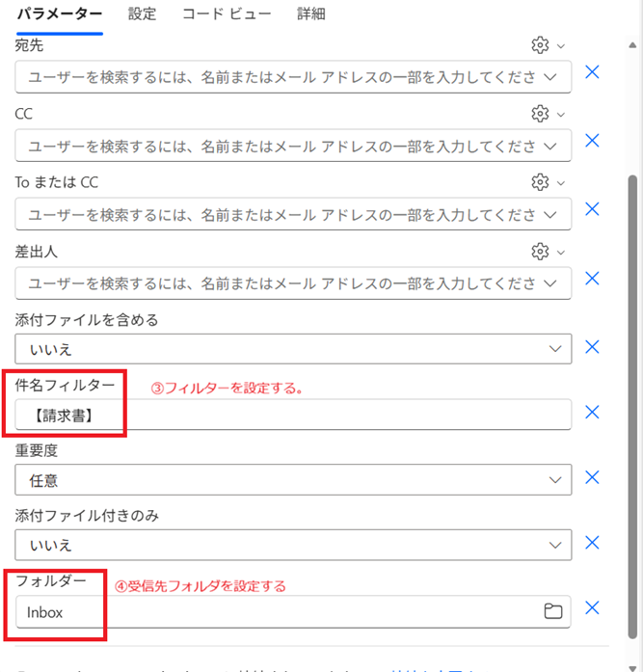The height and width of the screenshot is (672, 643).
Task: Expand the 添付ファイルを含める dropdown
Action: click(553, 349)
